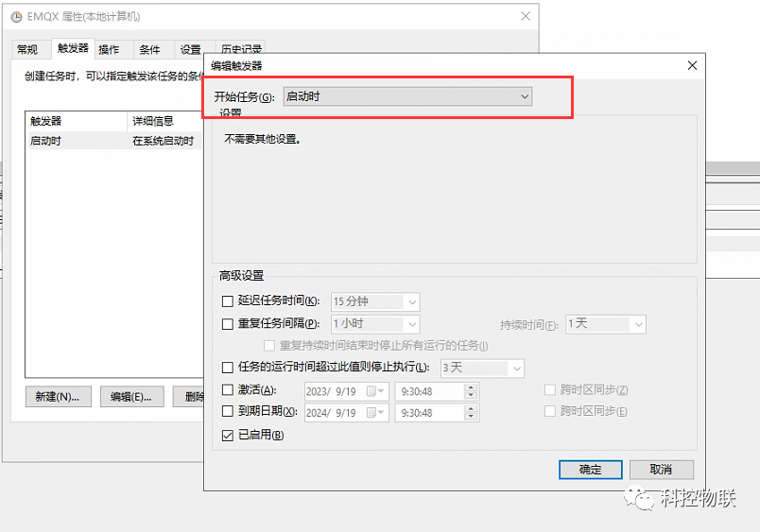Click the 编辑(E)... button
The image size is (760, 532).
tap(131, 397)
